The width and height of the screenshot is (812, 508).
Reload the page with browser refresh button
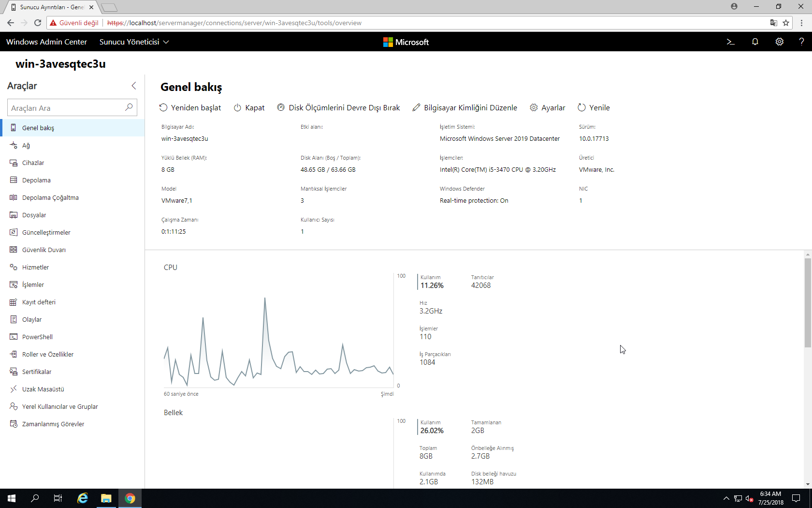tap(38, 23)
